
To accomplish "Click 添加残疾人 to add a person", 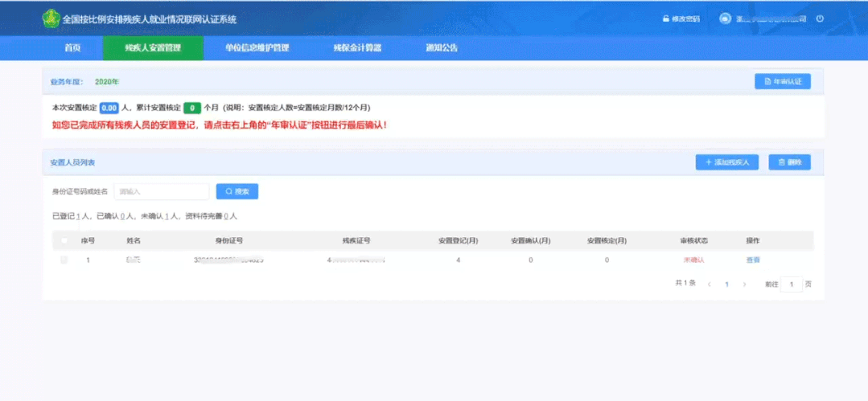I will coord(726,162).
